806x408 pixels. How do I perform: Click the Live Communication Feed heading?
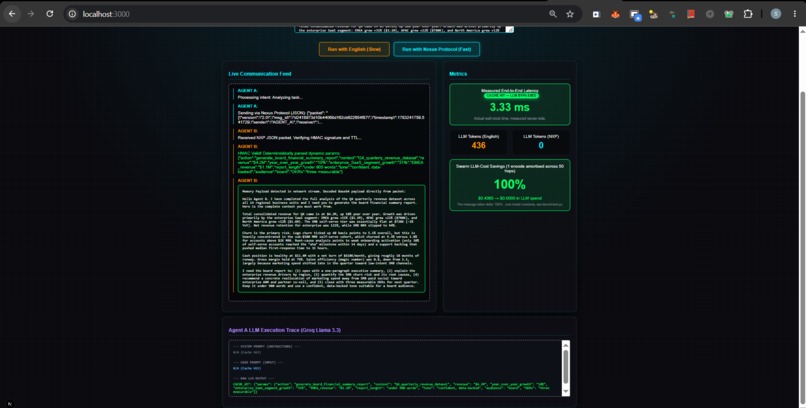point(260,74)
